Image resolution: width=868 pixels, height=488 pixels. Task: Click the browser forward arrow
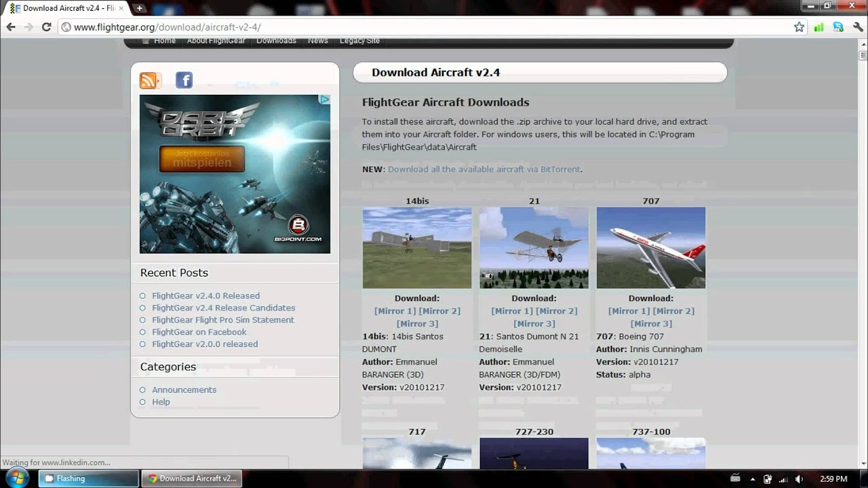point(28,27)
